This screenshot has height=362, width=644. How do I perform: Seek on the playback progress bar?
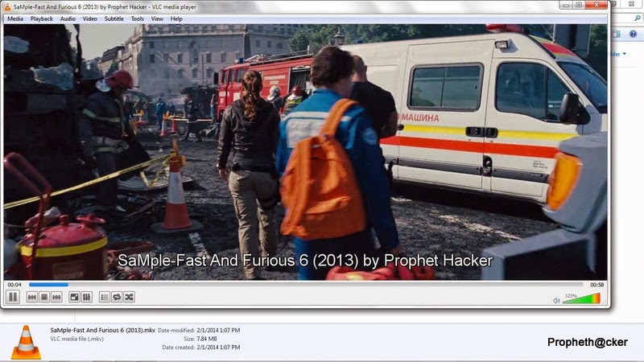pyautogui.click(x=306, y=285)
